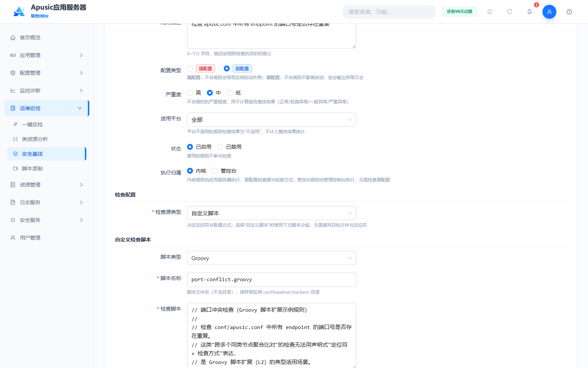This screenshot has height=368, width=588.
Task: Click the chart icon beside 监控诊断
Action: [13, 91]
